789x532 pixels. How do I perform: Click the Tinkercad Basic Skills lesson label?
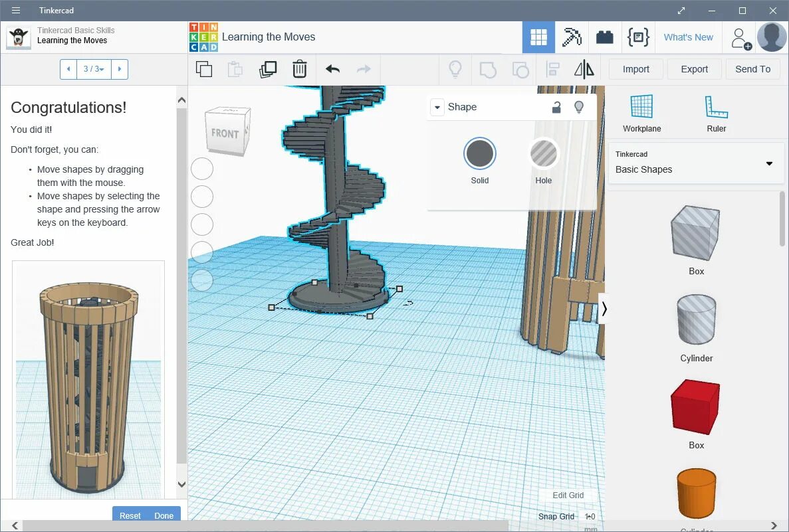click(76, 30)
